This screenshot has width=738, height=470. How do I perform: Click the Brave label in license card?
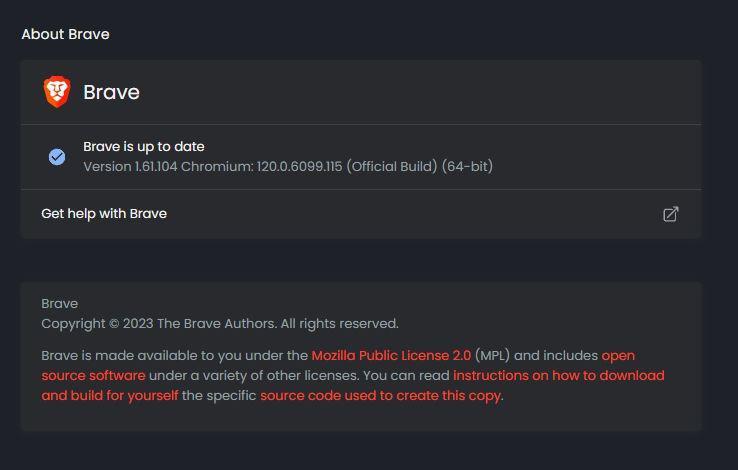click(60, 303)
